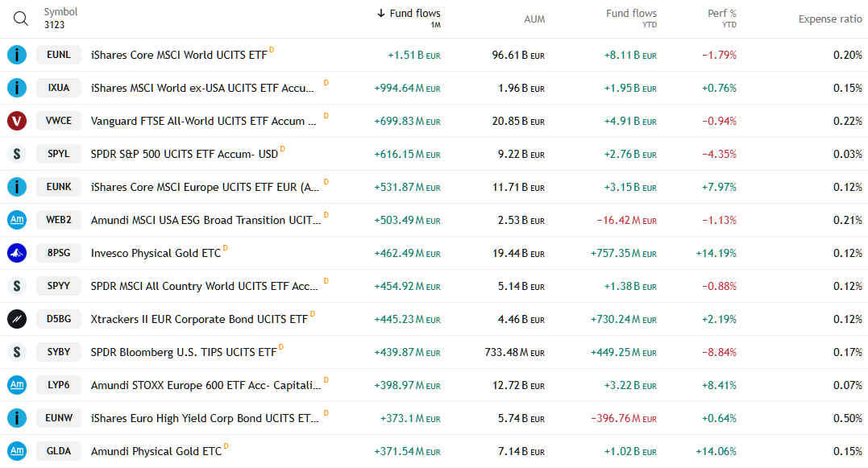Open iShares Core MSCI World UCITS ETF

pyautogui.click(x=179, y=55)
